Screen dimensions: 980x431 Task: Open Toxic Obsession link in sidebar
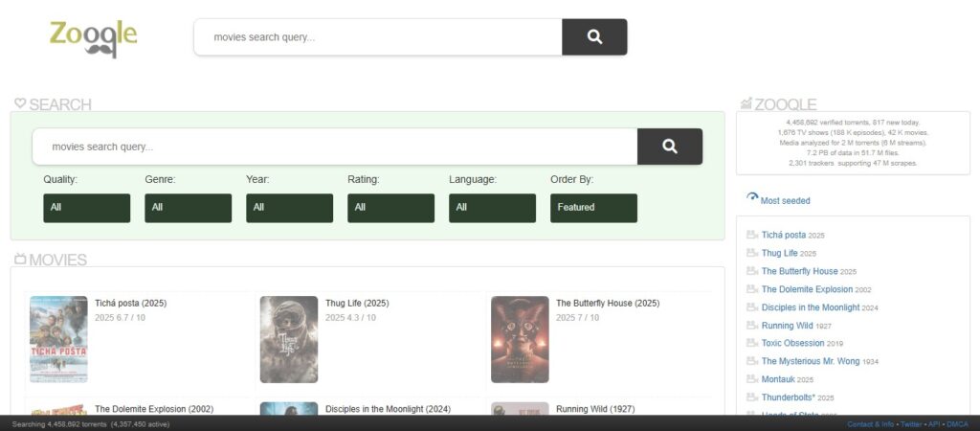(x=792, y=343)
